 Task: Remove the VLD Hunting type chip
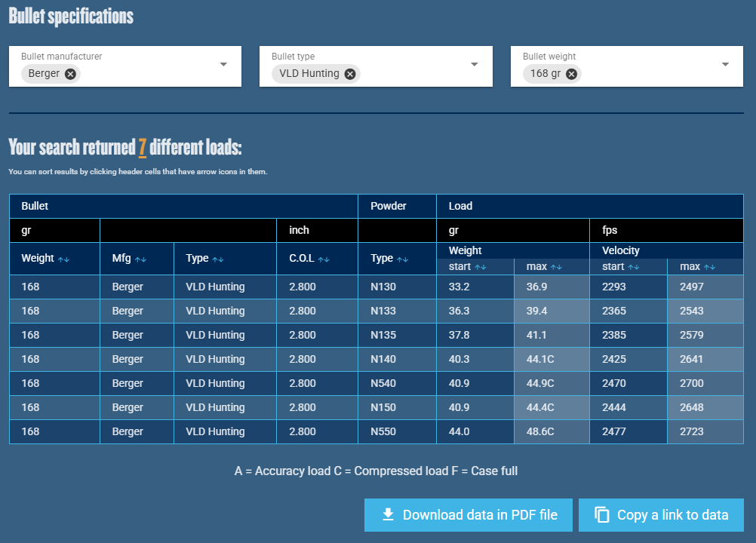tap(350, 74)
